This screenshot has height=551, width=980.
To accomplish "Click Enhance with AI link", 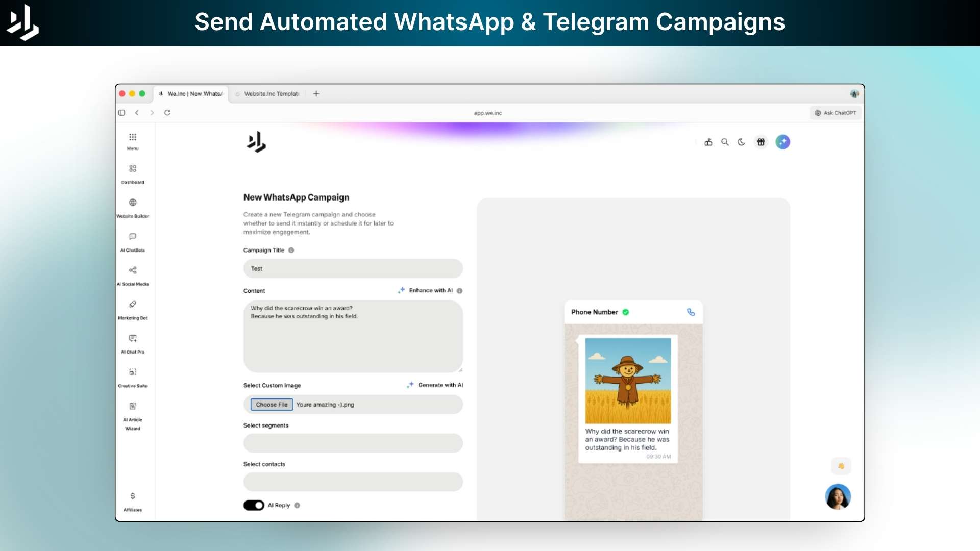I will [x=430, y=290].
